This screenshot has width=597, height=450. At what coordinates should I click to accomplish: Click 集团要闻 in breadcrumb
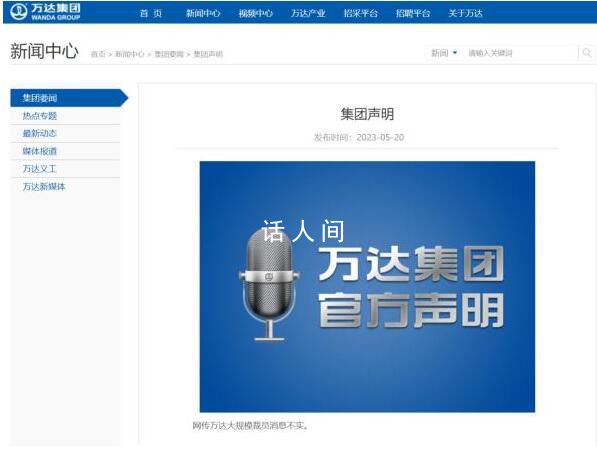(x=169, y=54)
